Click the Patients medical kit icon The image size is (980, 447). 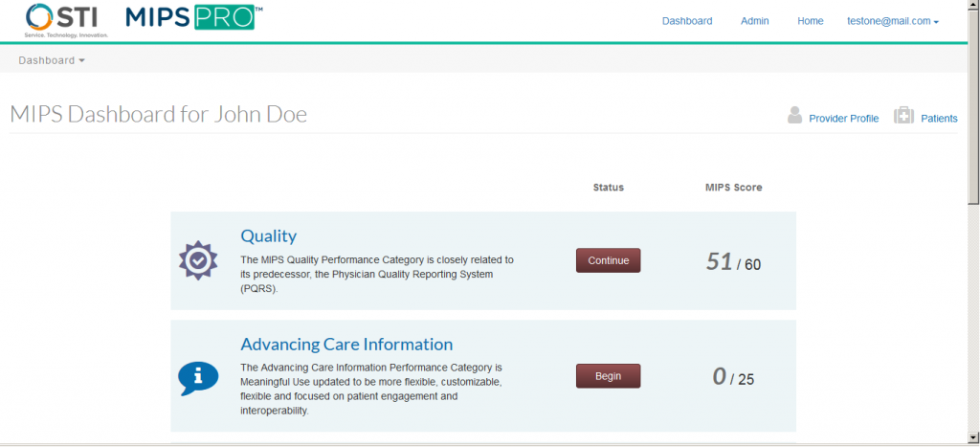902,117
